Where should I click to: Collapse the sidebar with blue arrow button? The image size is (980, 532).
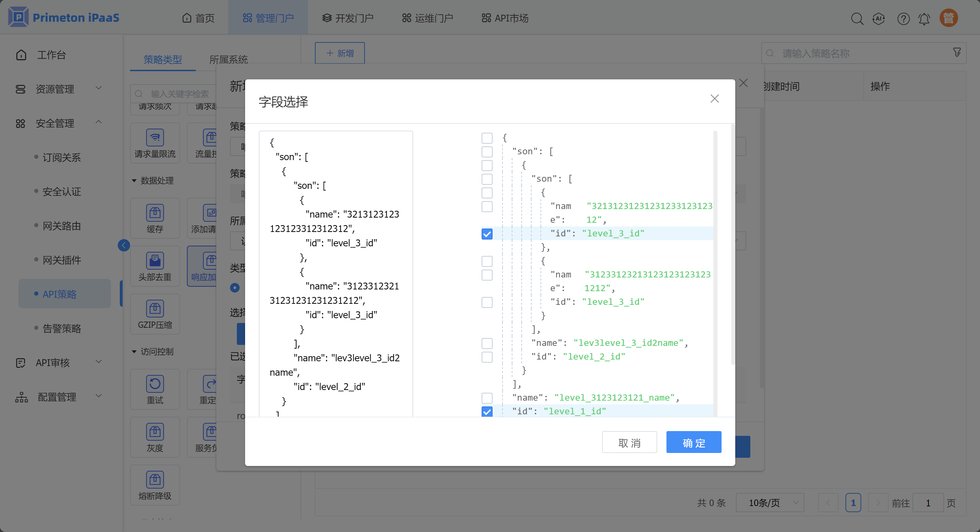tap(124, 245)
